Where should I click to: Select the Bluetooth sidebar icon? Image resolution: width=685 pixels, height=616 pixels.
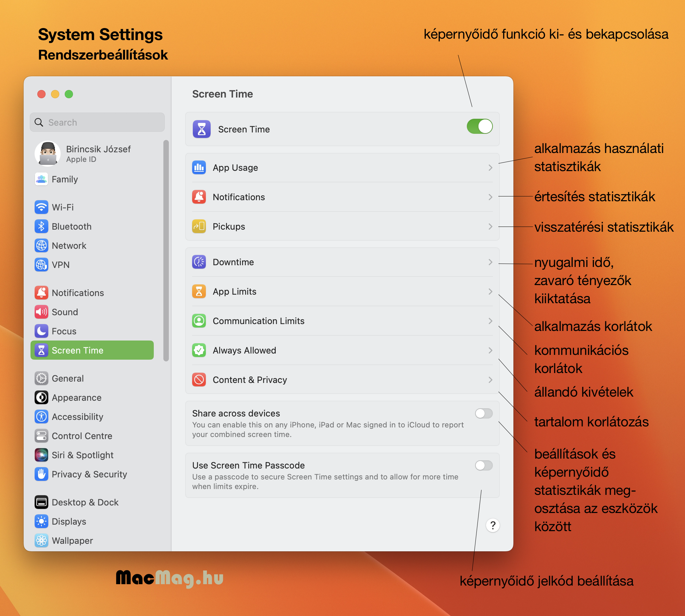tap(41, 227)
